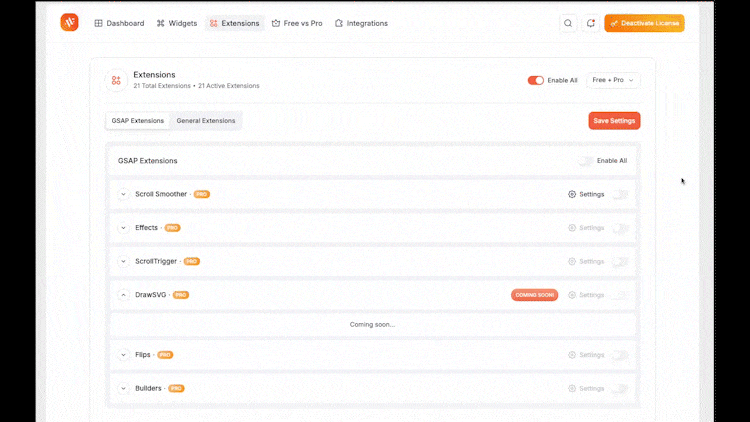Click the Save Settings button
The width and height of the screenshot is (750, 422).
click(614, 121)
